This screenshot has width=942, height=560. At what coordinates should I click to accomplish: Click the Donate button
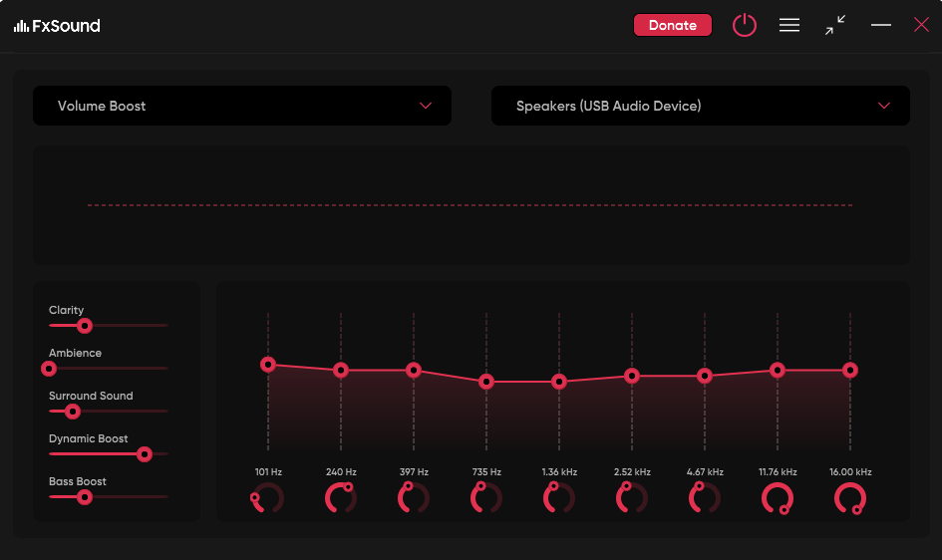click(x=673, y=25)
